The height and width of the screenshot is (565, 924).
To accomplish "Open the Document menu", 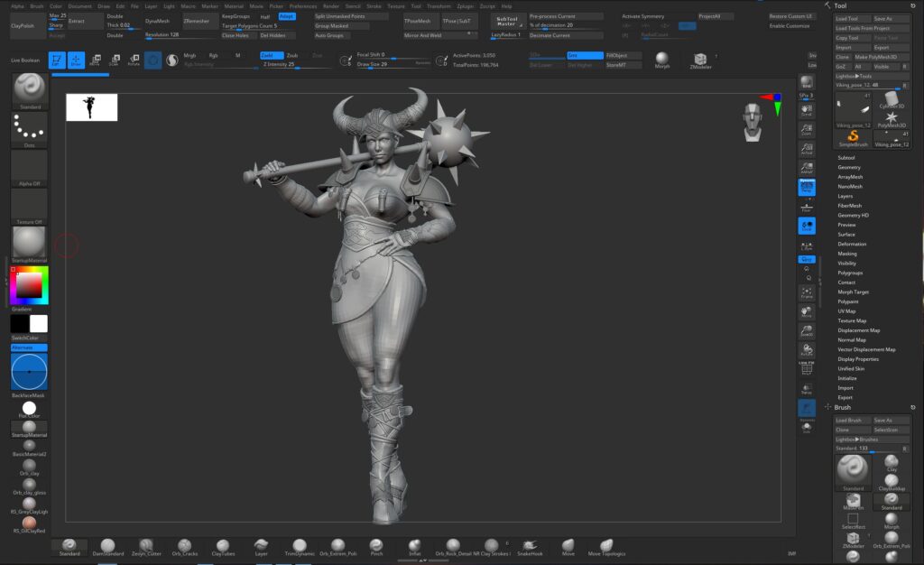I will point(80,6).
